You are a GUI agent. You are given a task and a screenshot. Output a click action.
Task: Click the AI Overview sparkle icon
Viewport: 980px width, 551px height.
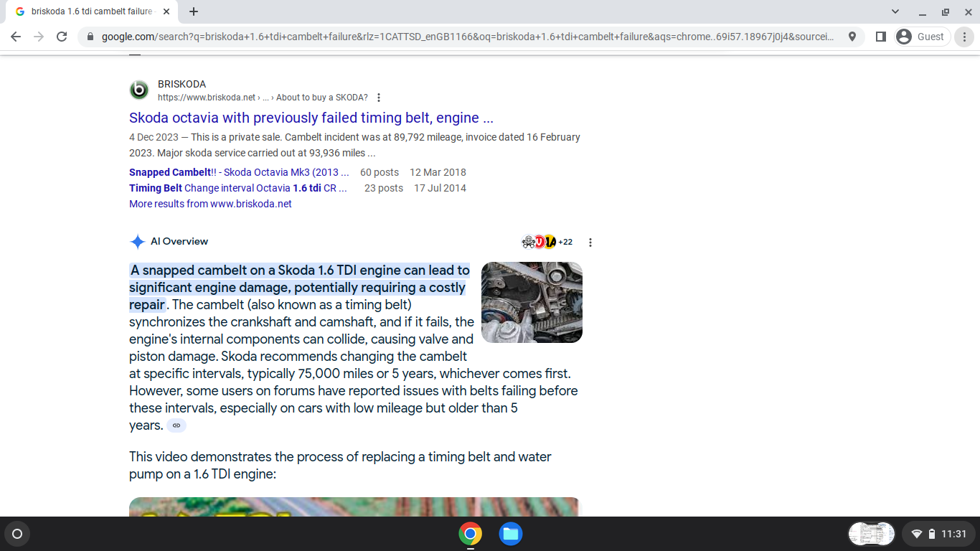(x=137, y=242)
